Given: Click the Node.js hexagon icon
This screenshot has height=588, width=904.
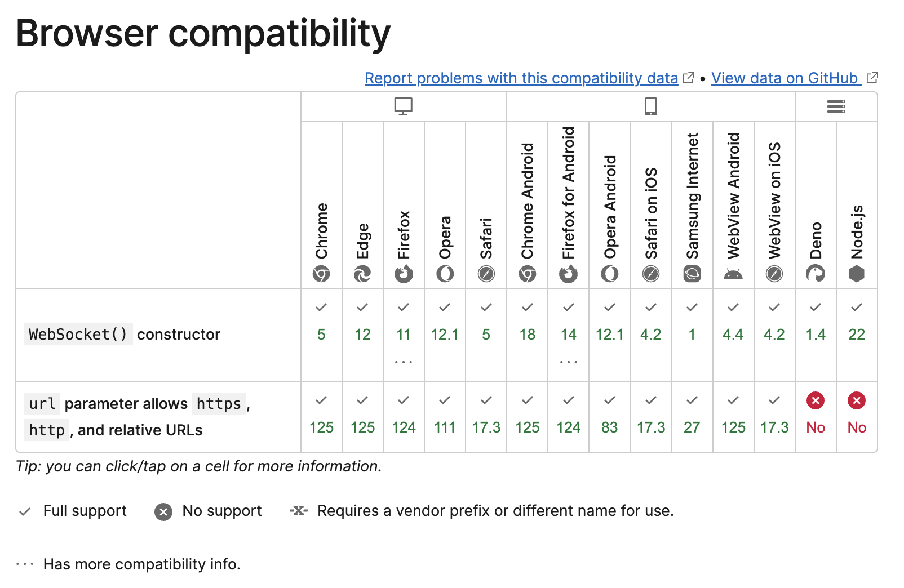Looking at the screenshot, I should [x=857, y=274].
